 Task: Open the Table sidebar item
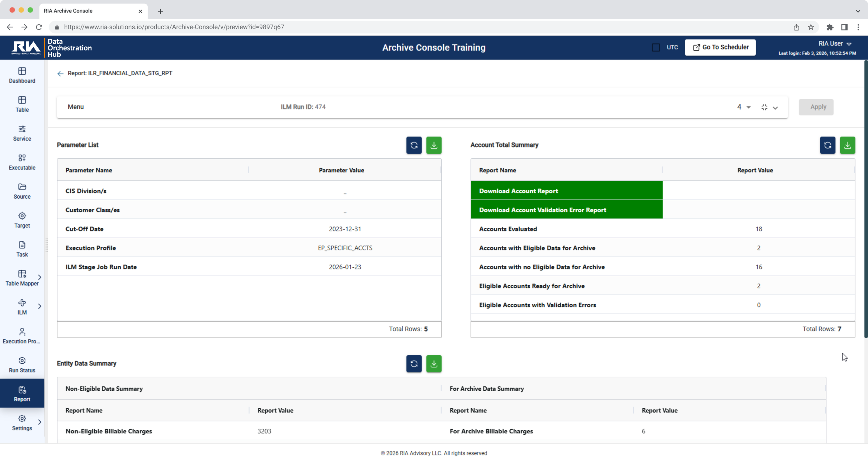coord(22,105)
